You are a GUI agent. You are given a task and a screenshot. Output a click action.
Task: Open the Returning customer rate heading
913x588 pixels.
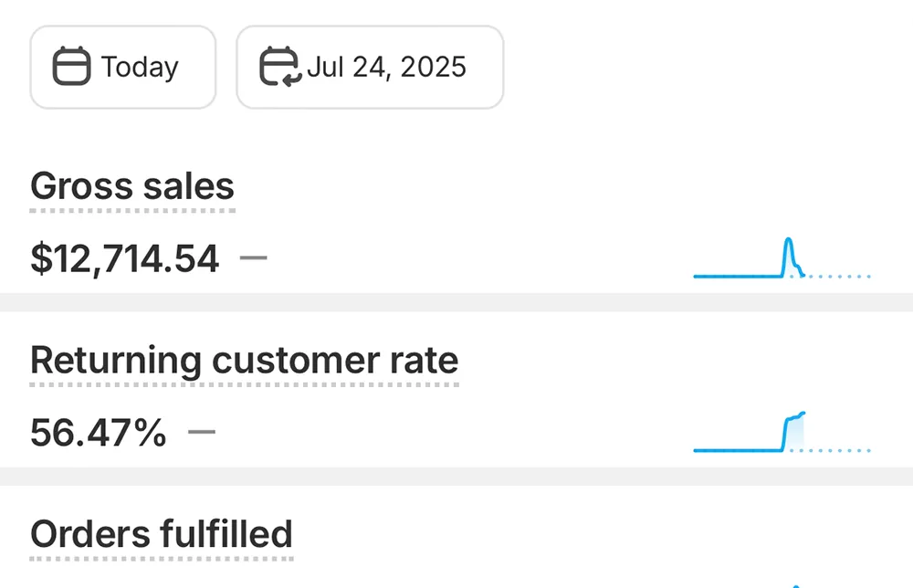tap(244, 360)
